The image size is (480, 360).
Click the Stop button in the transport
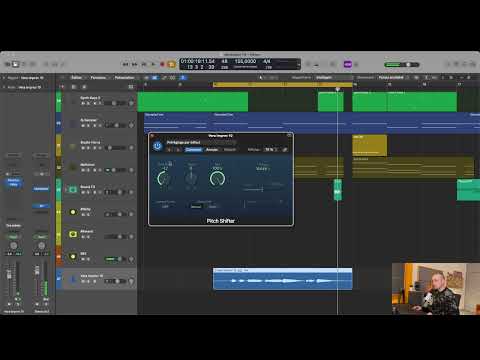tap(144, 64)
